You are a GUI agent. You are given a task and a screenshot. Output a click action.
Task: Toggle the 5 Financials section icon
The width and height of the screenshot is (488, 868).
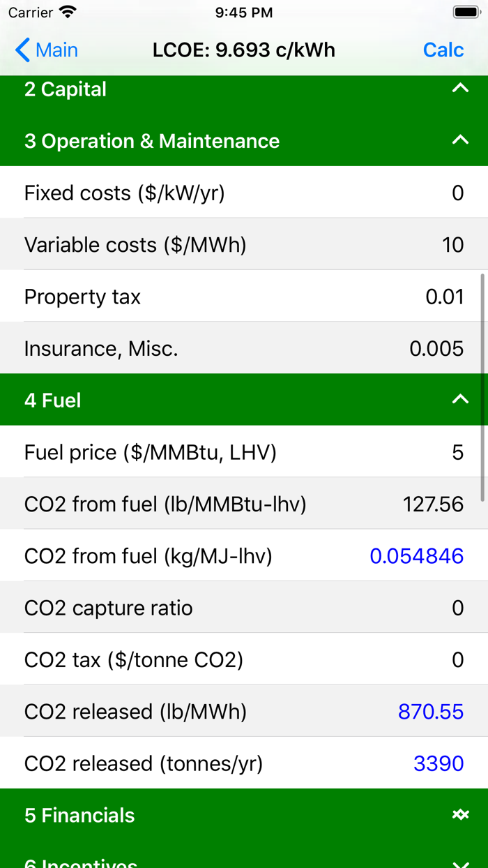pyautogui.click(x=460, y=815)
